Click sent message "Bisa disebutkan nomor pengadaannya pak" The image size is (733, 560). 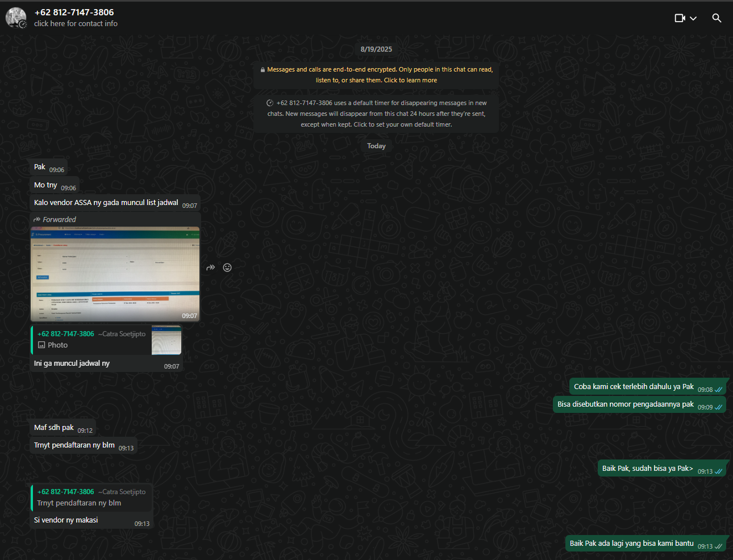coord(640,404)
